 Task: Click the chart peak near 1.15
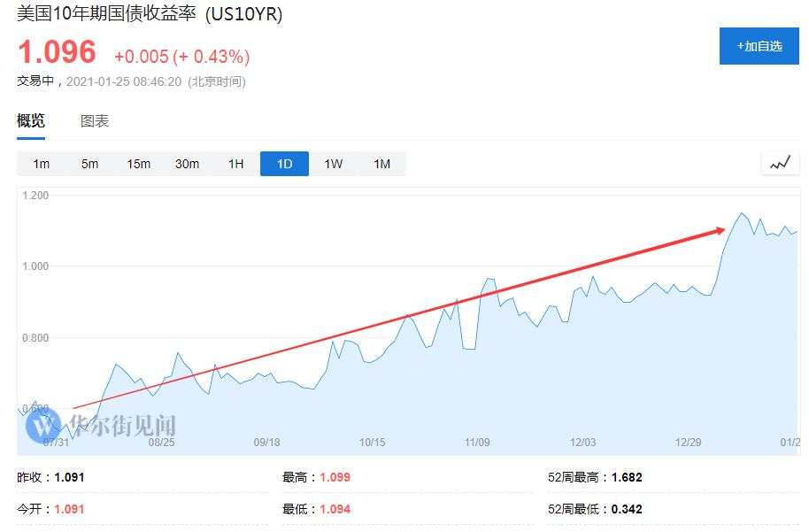pos(742,213)
